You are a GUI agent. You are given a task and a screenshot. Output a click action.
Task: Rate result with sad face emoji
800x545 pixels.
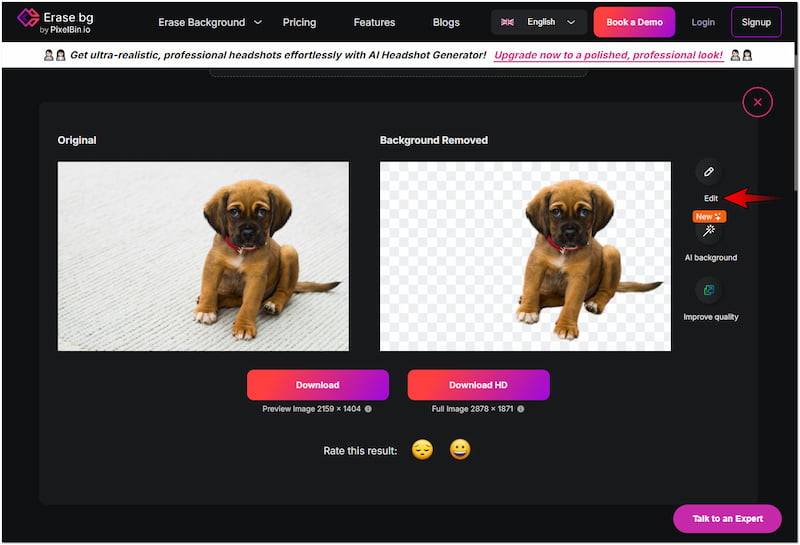coord(423,450)
